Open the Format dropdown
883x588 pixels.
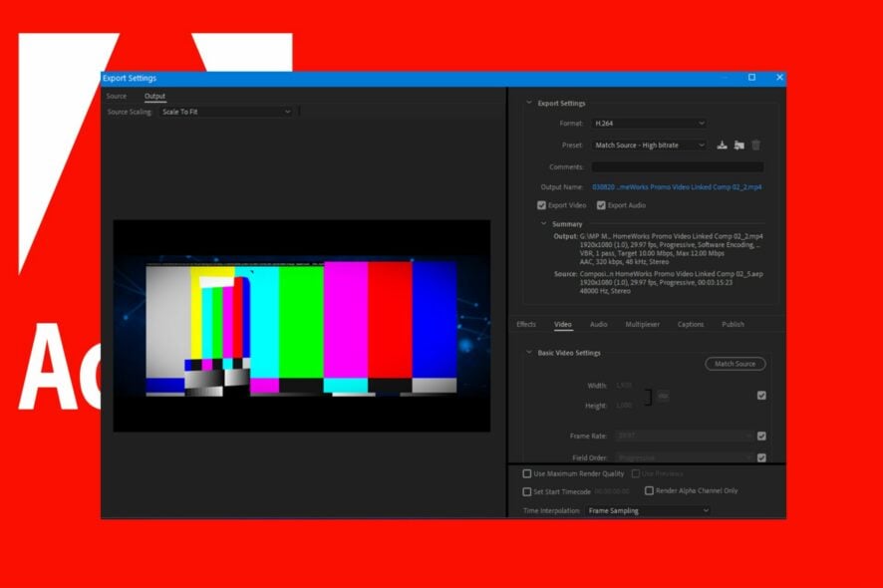click(x=649, y=123)
